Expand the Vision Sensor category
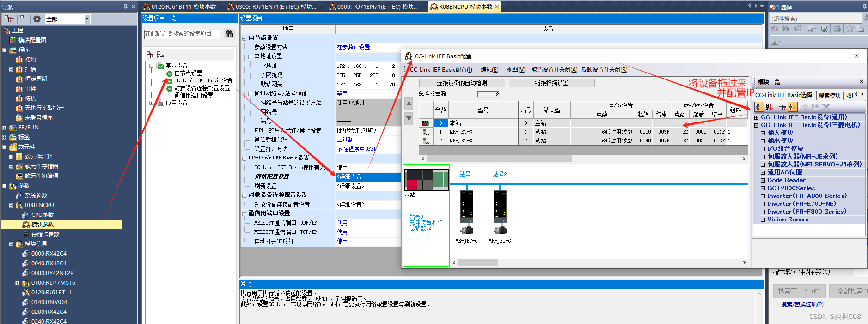Screen dimensions: 868x324 coord(763,220)
